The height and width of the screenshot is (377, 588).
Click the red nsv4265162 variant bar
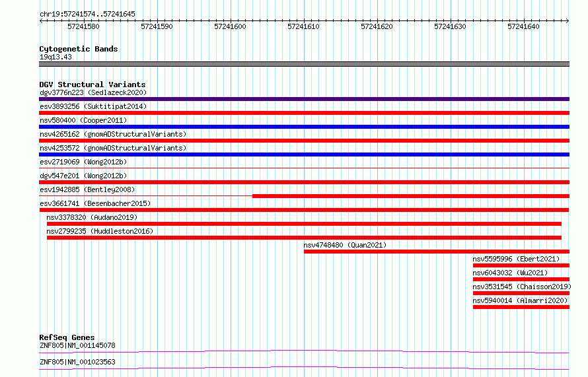pos(304,141)
